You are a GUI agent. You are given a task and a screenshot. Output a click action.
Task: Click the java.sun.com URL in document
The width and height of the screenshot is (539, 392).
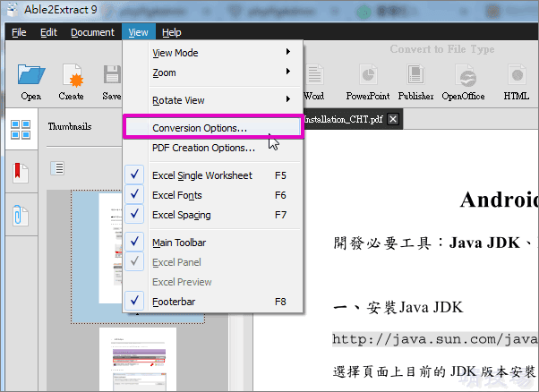[435, 339]
